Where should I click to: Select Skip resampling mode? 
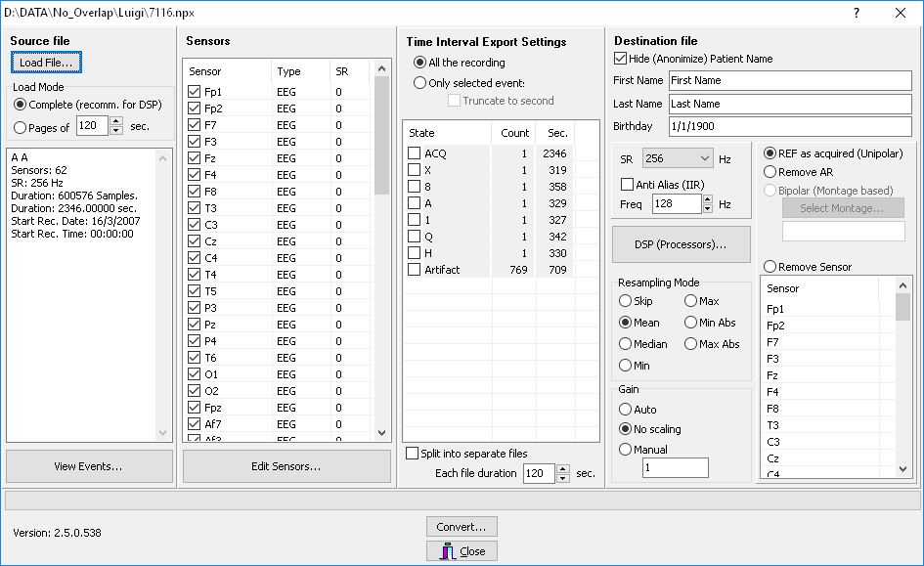(626, 301)
